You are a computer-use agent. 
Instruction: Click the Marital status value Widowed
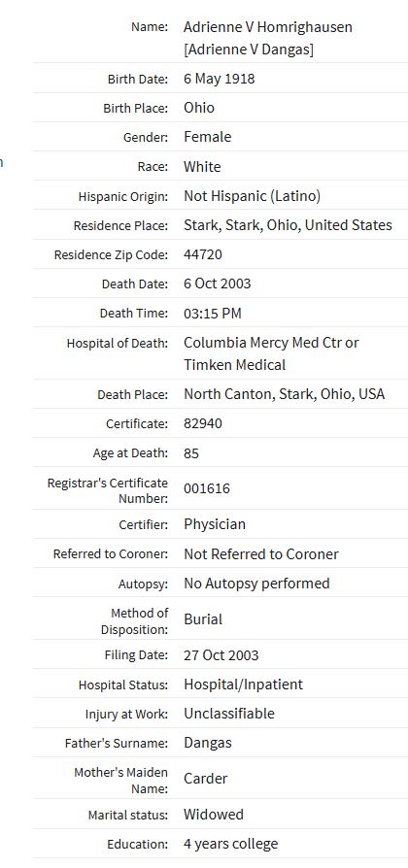pos(214,815)
